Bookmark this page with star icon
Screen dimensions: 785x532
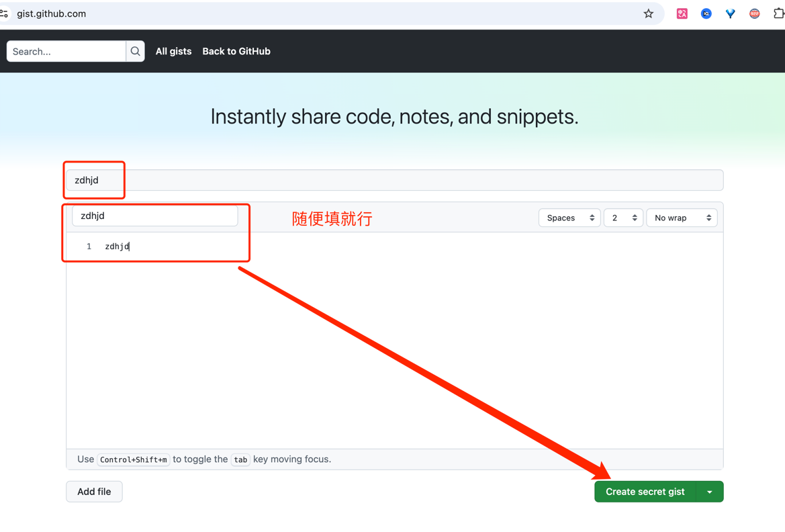(x=648, y=13)
